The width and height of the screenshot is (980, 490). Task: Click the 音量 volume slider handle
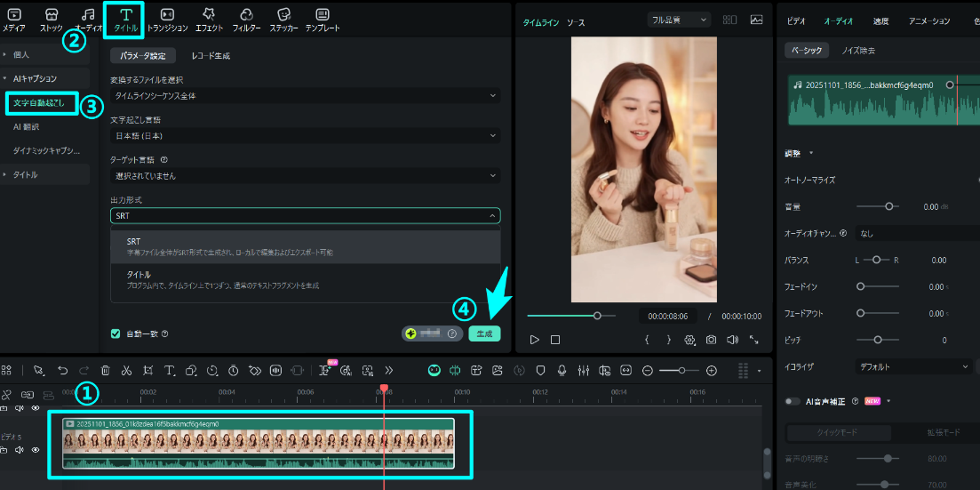[x=888, y=206]
